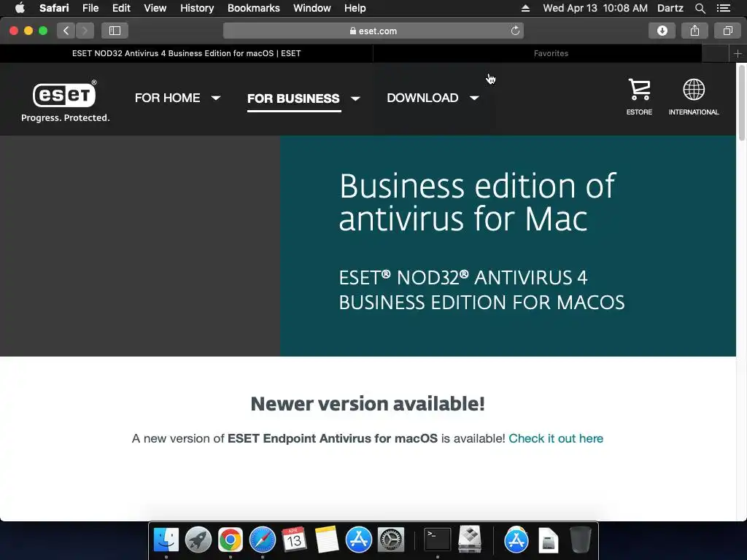Open the Help menu
The image size is (747, 560).
click(x=355, y=8)
